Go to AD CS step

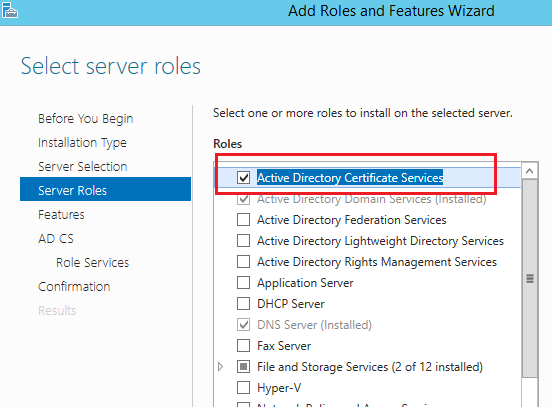pyautogui.click(x=56, y=239)
